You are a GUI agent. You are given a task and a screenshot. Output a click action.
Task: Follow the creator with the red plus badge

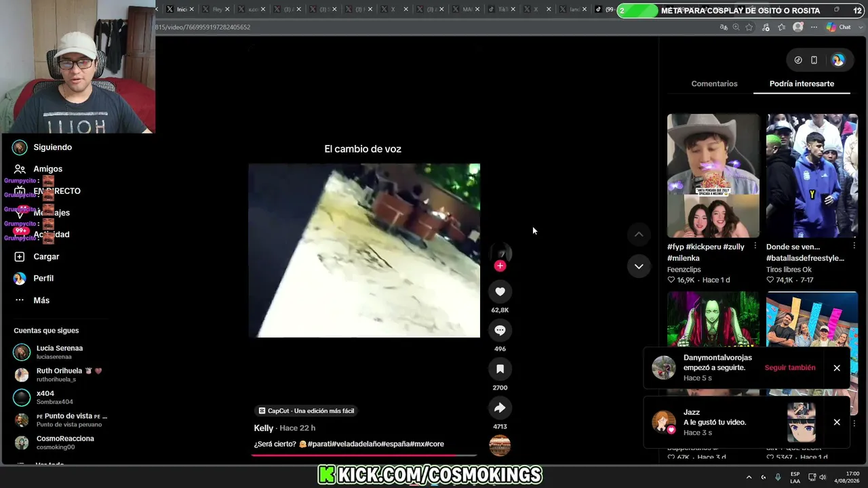pyautogui.click(x=500, y=266)
